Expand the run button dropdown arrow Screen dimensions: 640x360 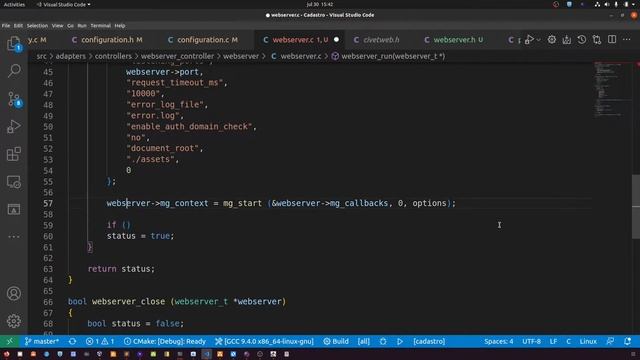538,40
